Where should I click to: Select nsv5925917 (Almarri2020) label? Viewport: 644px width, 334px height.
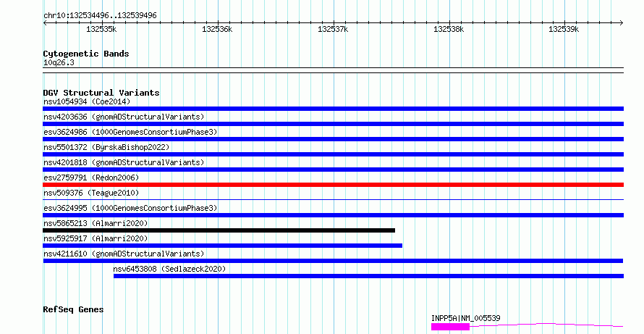coord(96,238)
